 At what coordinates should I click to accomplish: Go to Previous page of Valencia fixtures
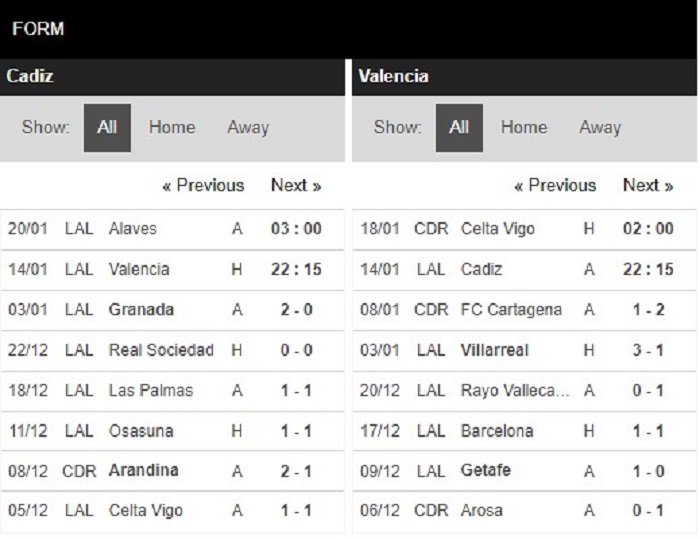(555, 185)
